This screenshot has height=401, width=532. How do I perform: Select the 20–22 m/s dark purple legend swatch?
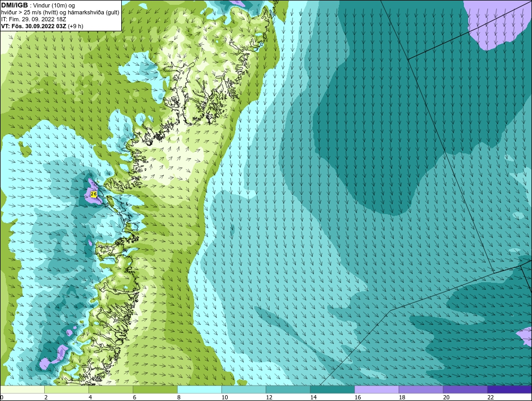pyautogui.click(x=465, y=389)
